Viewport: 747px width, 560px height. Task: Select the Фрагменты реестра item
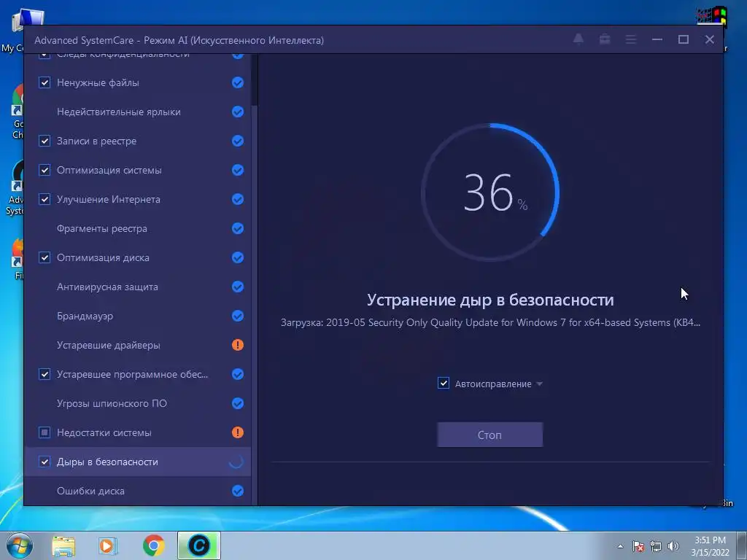(x=138, y=228)
